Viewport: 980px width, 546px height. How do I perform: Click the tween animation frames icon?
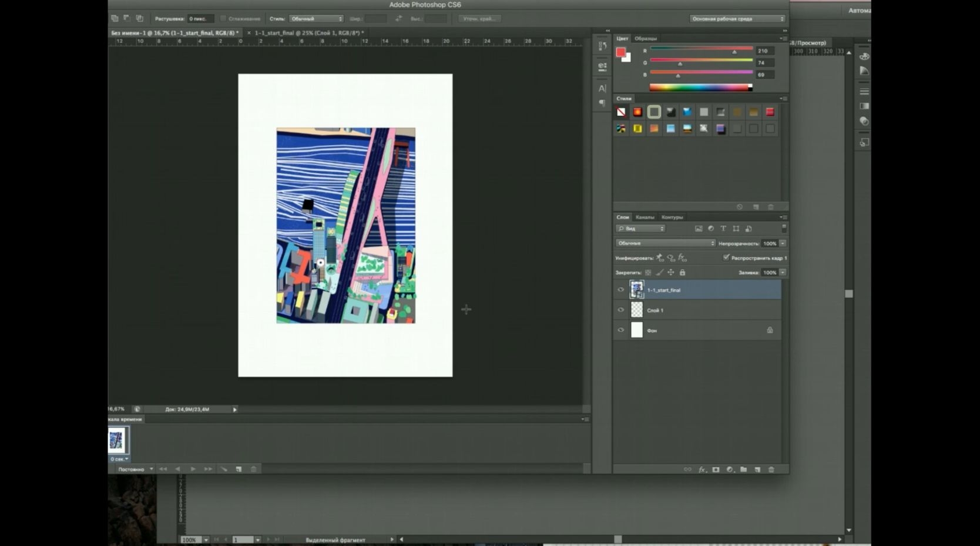(224, 469)
